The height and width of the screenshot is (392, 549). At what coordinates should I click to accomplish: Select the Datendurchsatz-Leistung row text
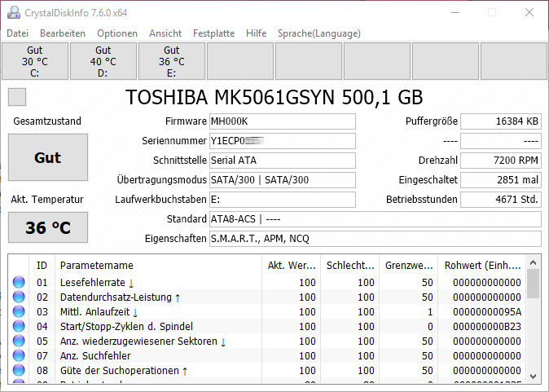coord(116,297)
